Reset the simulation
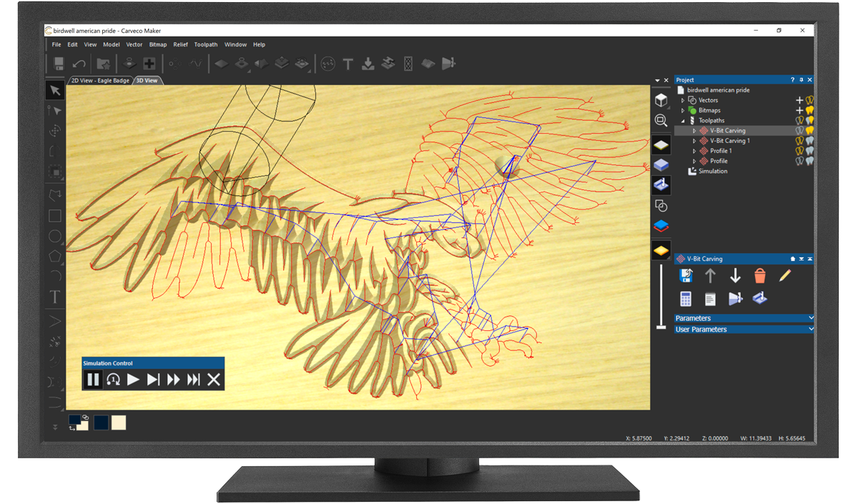The image size is (858, 504). click(113, 380)
